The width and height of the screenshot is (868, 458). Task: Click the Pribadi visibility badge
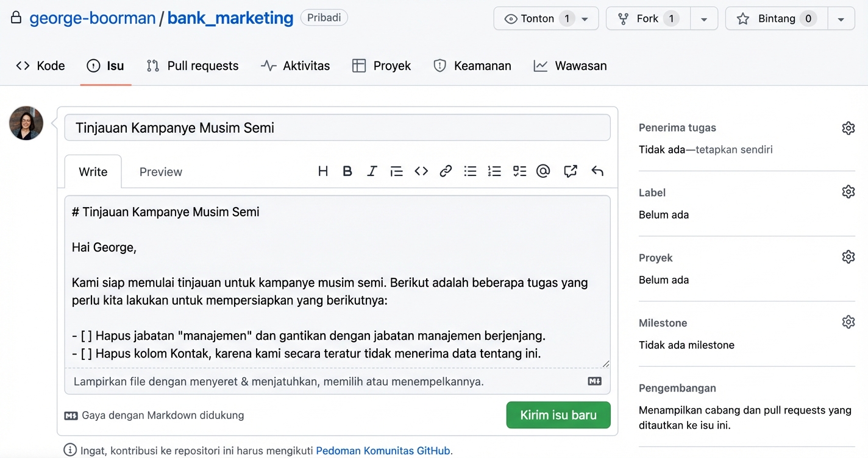pos(324,18)
